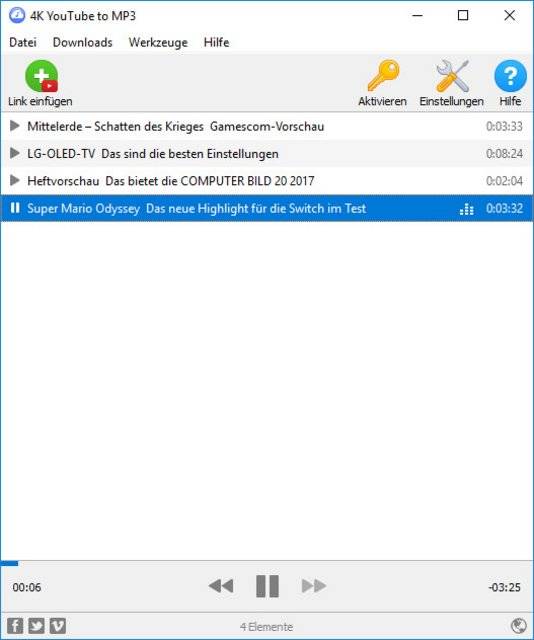Click the blue Hilfe question mark icon
Viewport: 534px width, 640px height.
pos(510,76)
